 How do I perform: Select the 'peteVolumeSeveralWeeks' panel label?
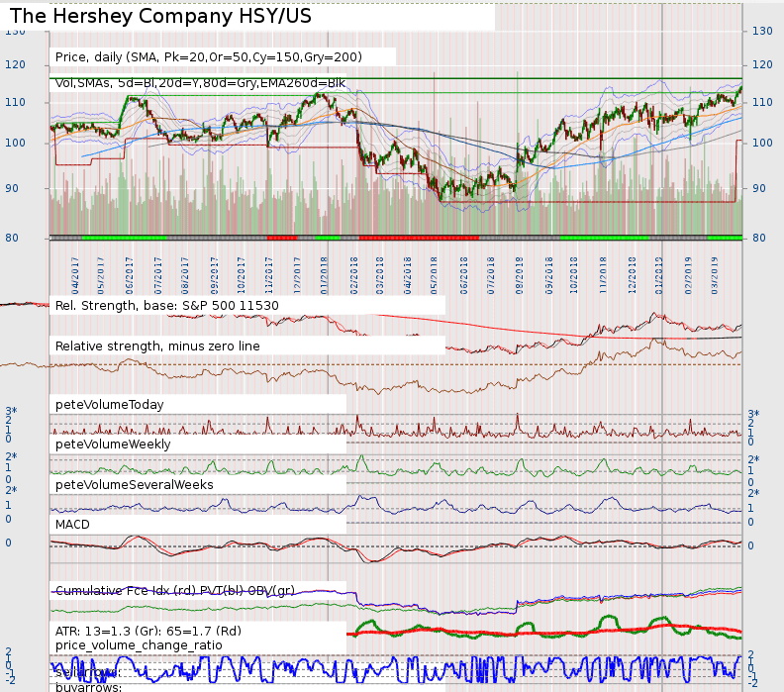click(x=134, y=484)
